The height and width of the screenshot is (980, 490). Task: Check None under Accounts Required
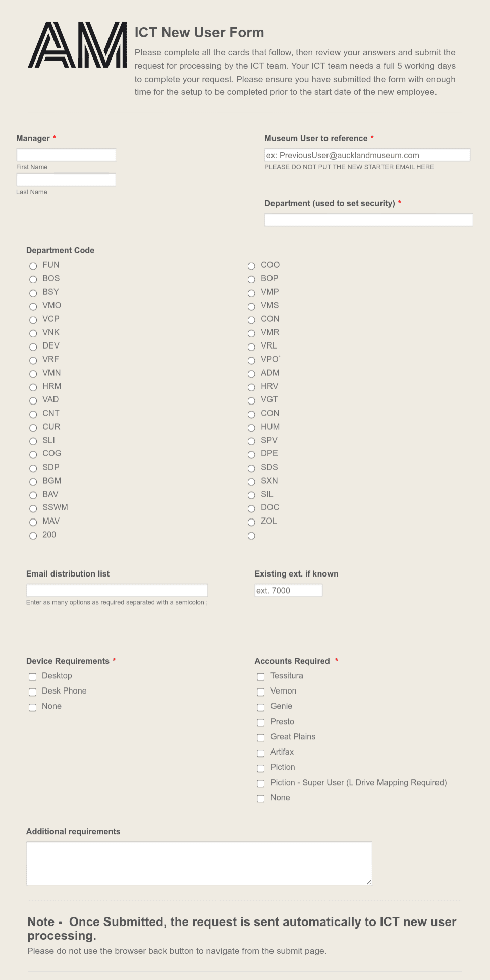(260, 798)
